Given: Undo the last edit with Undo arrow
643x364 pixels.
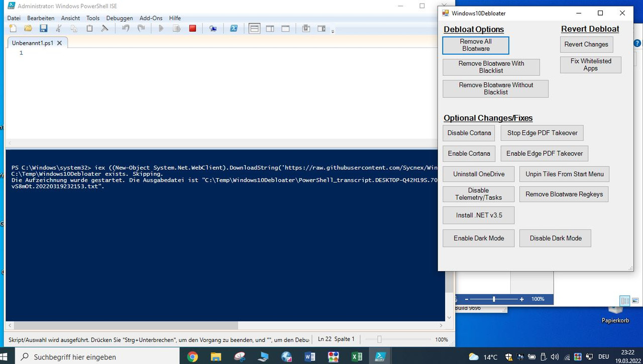Looking at the screenshot, I should click(126, 29).
